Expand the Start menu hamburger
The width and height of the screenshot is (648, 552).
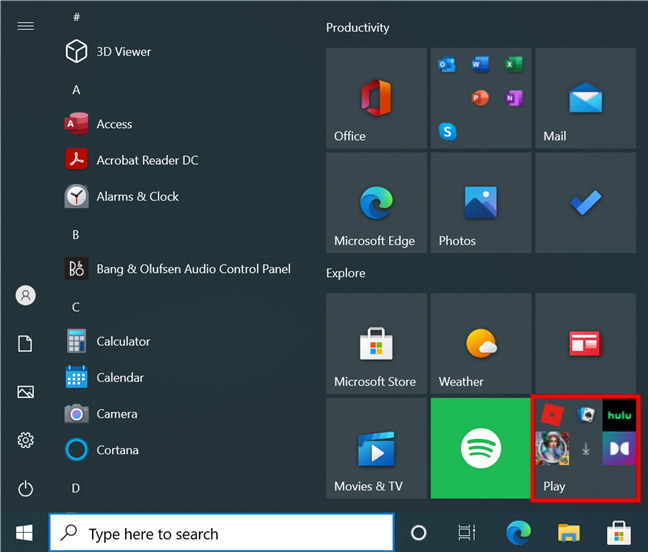pos(26,26)
